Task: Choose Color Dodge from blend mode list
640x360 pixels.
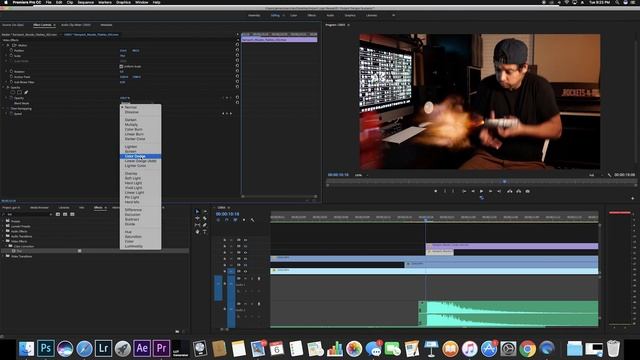Action: [140, 156]
